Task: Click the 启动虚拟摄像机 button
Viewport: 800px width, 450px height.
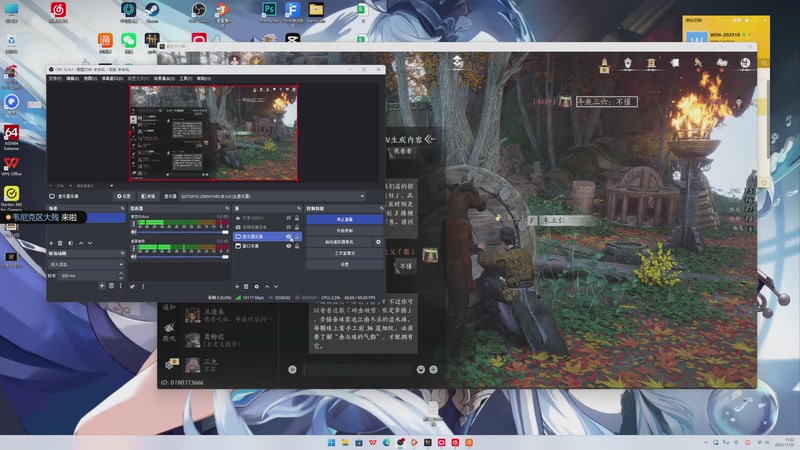Action: (x=339, y=242)
